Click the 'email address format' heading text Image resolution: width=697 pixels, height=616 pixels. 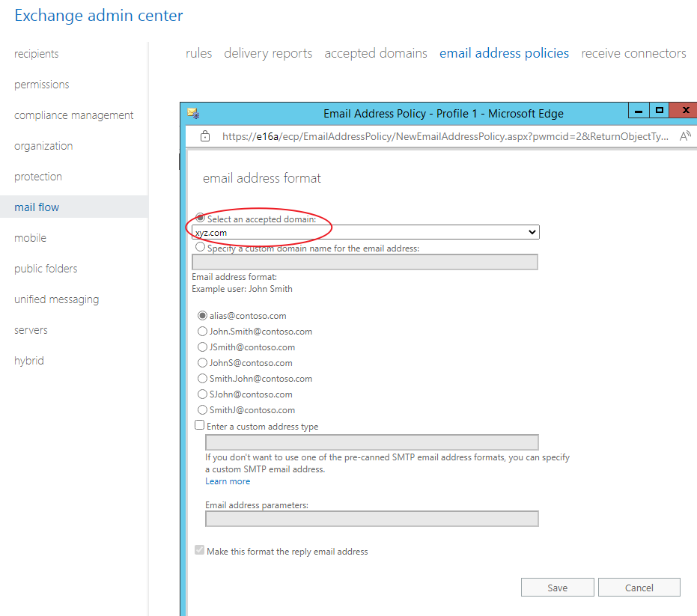(x=262, y=178)
